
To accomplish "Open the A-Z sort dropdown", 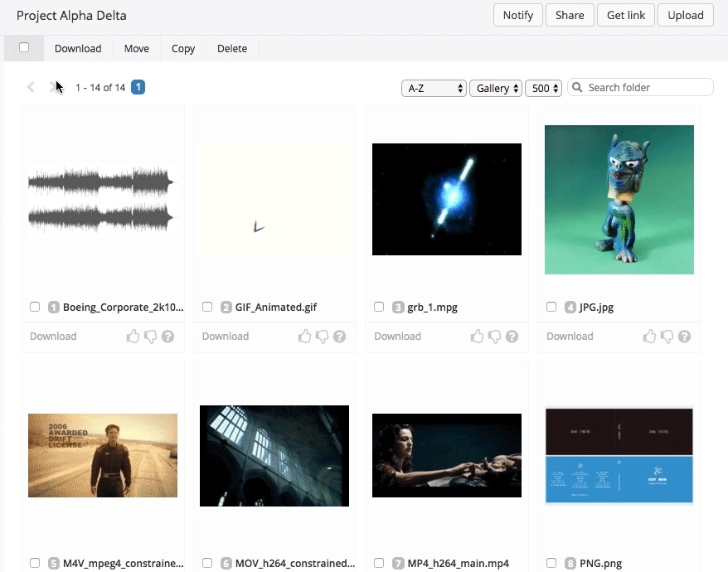I will pos(434,88).
